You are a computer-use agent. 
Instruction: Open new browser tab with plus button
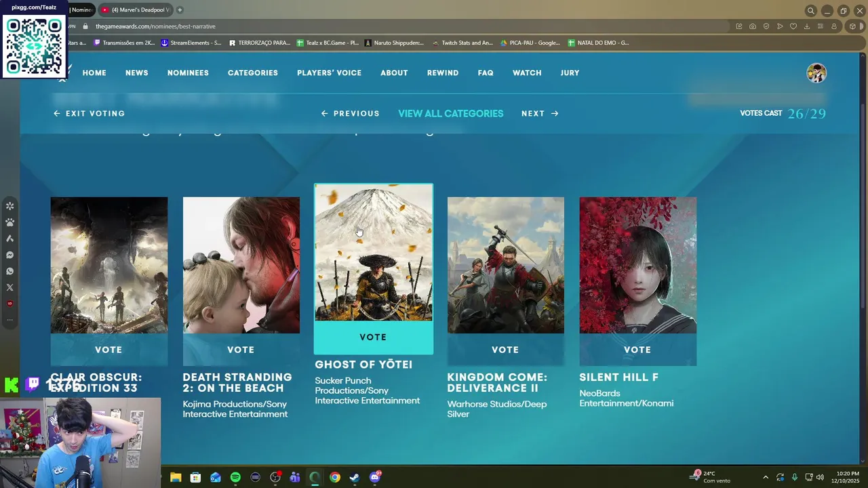(180, 10)
